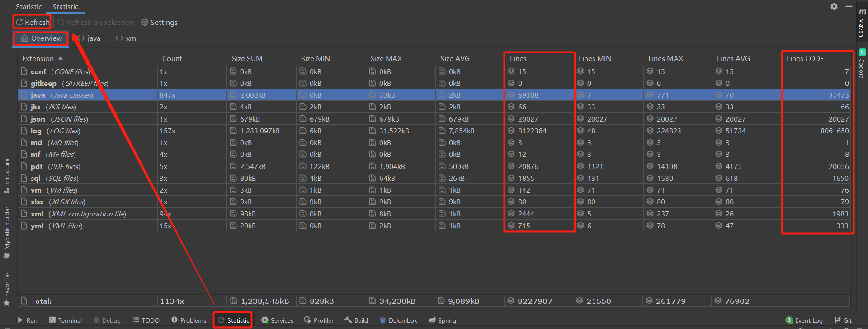Select the yml (YML files) row
This screenshot has width=868, height=329.
point(434,226)
